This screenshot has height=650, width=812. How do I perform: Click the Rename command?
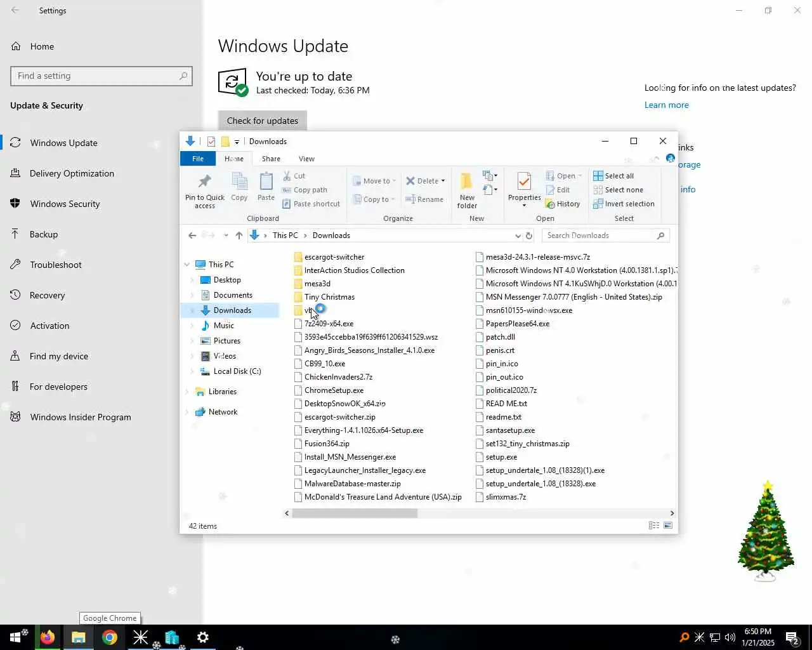pos(424,199)
